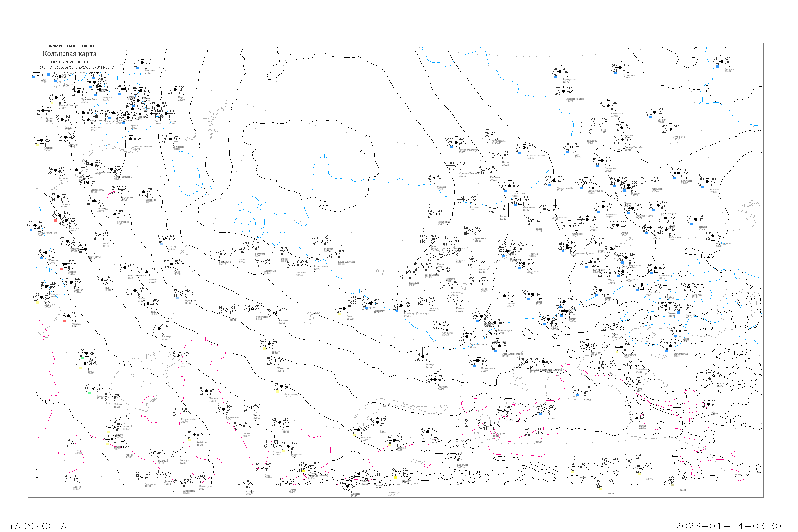Click the Воткинск 28318 station circle symbol
This screenshot has height=532, width=798.
[x=170, y=139]
